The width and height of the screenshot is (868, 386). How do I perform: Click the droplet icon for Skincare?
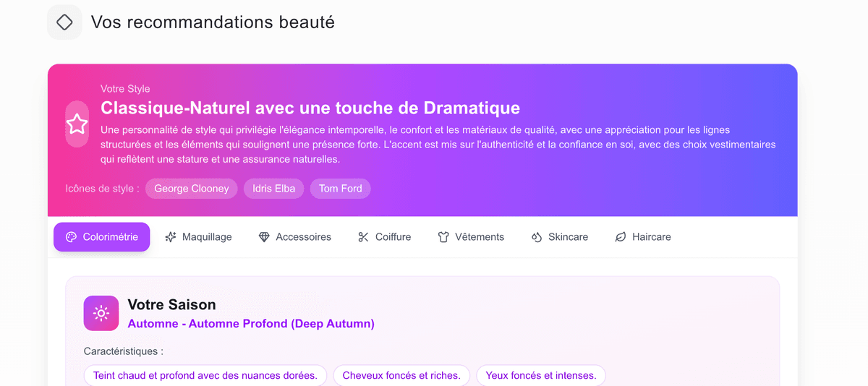[x=537, y=237]
